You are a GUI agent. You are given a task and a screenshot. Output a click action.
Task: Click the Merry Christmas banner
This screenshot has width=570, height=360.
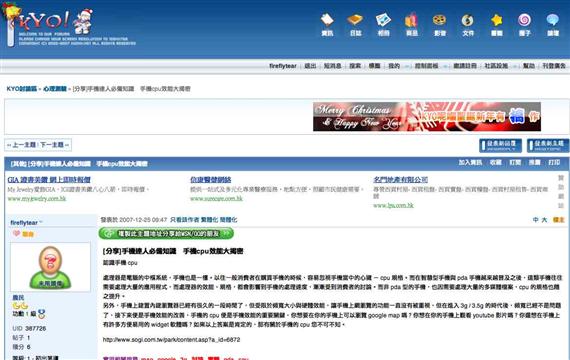click(x=427, y=116)
